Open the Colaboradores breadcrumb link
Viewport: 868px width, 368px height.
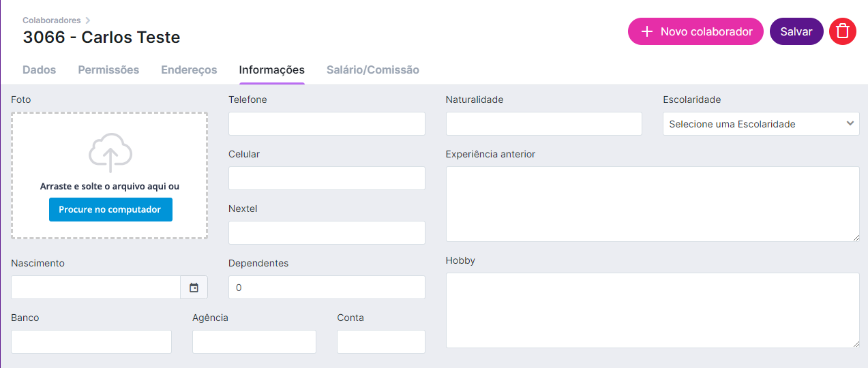(x=52, y=20)
